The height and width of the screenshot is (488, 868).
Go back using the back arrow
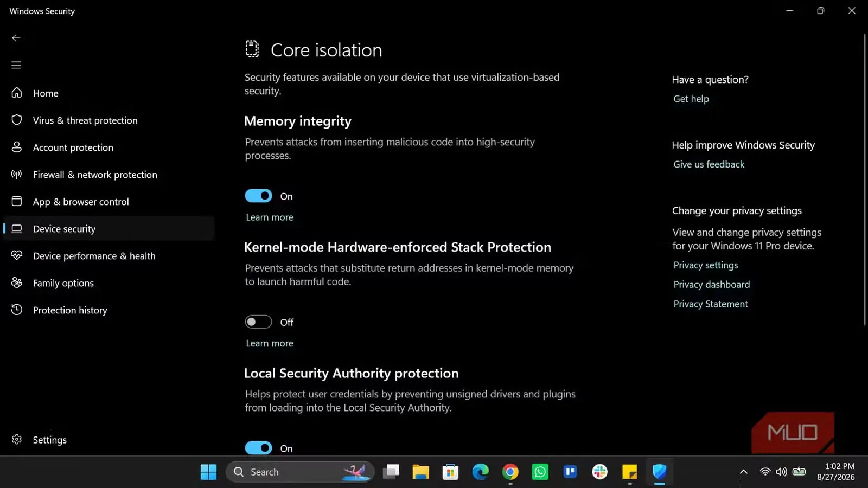[x=16, y=38]
